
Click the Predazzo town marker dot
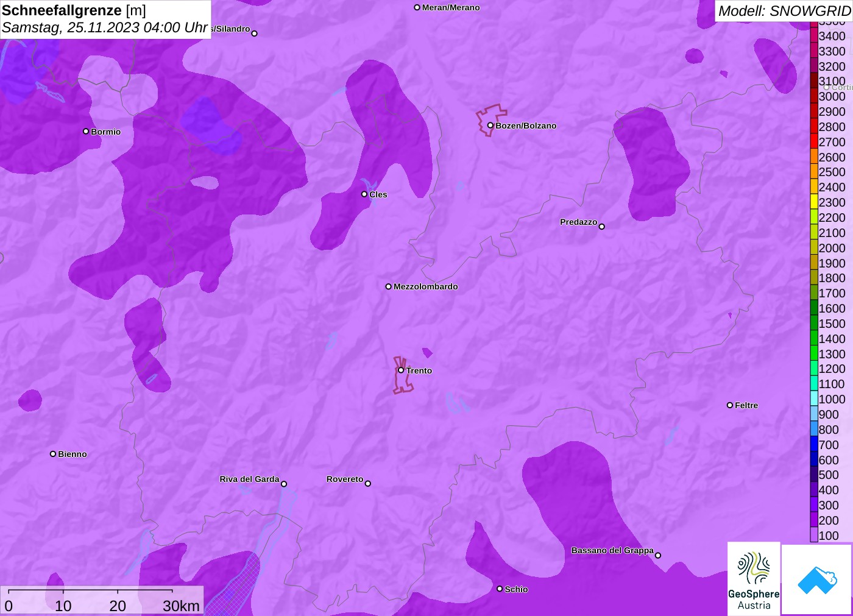[602, 227]
